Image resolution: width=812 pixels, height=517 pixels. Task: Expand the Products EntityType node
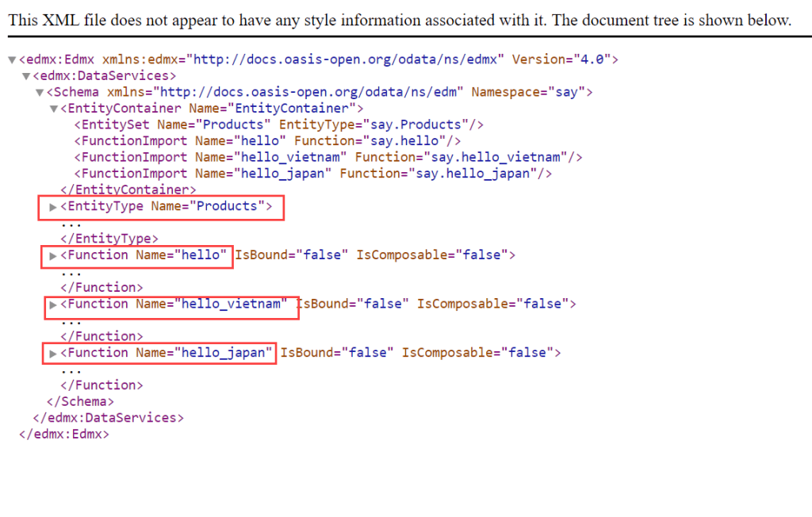point(53,207)
